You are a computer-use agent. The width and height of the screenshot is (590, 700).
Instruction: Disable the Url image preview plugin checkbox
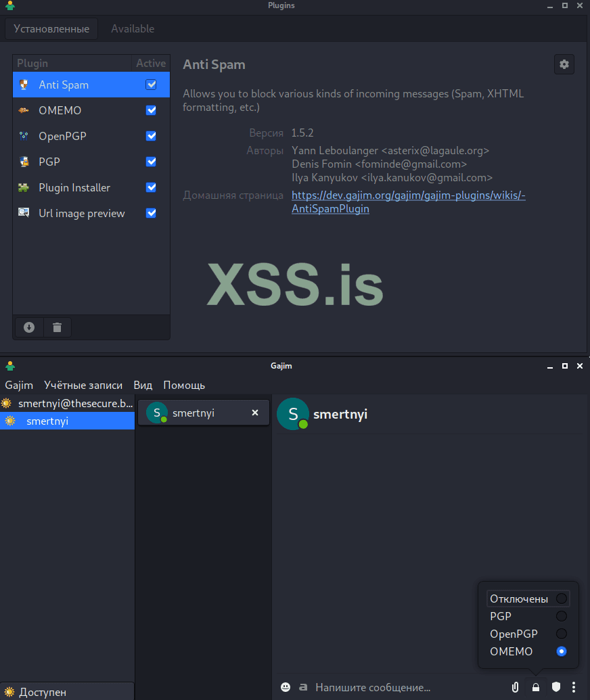click(150, 213)
